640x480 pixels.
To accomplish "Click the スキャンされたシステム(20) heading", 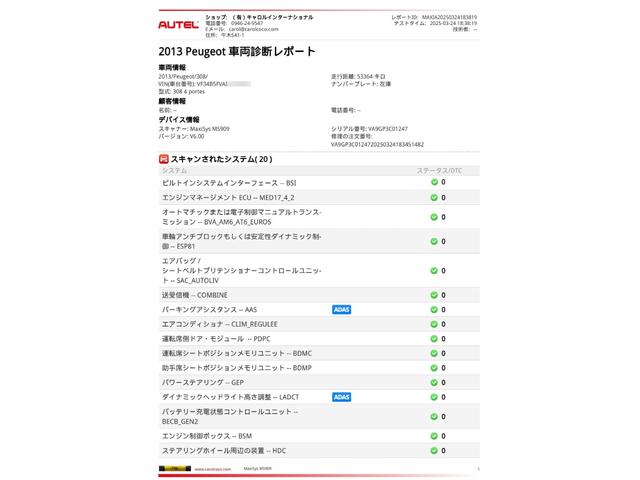I will 222,159.
